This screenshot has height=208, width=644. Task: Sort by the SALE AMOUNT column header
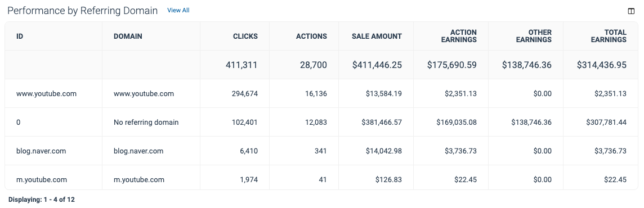377,36
